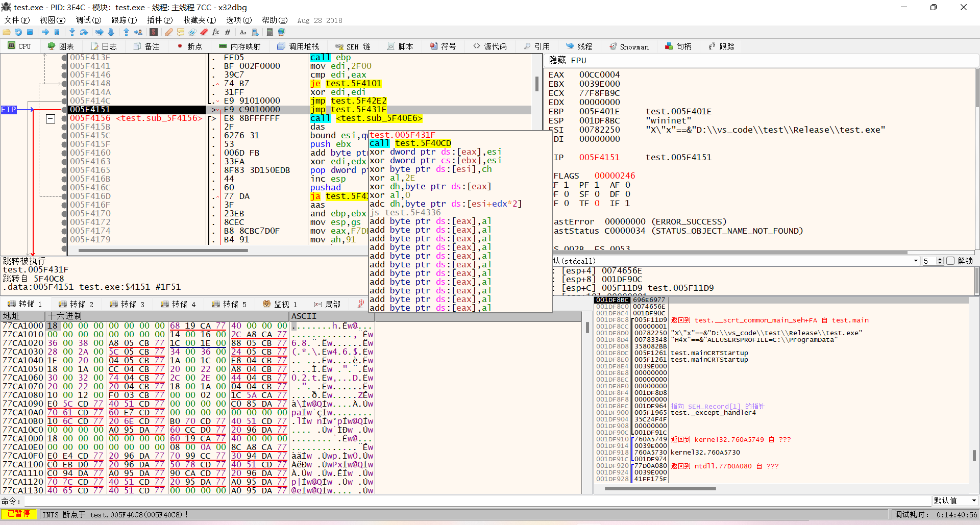Open the labels tag icon

click(x=192, y=32)
